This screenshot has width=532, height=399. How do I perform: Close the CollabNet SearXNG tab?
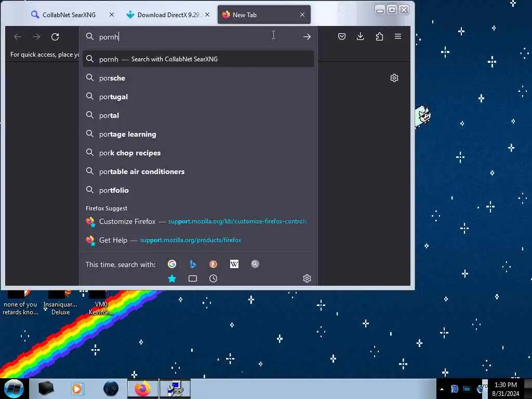click(112, 15)
